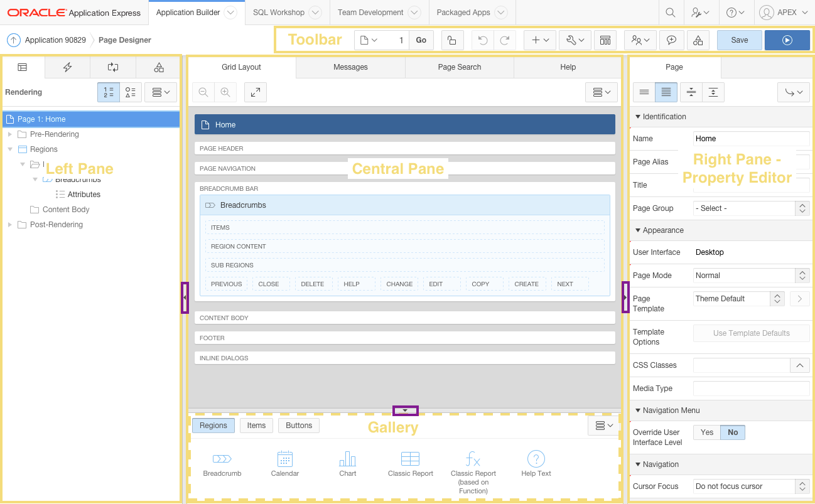Pick the Breadcrumb region icon in the gallery
815x504 pixels.
[x=222, y=459]
